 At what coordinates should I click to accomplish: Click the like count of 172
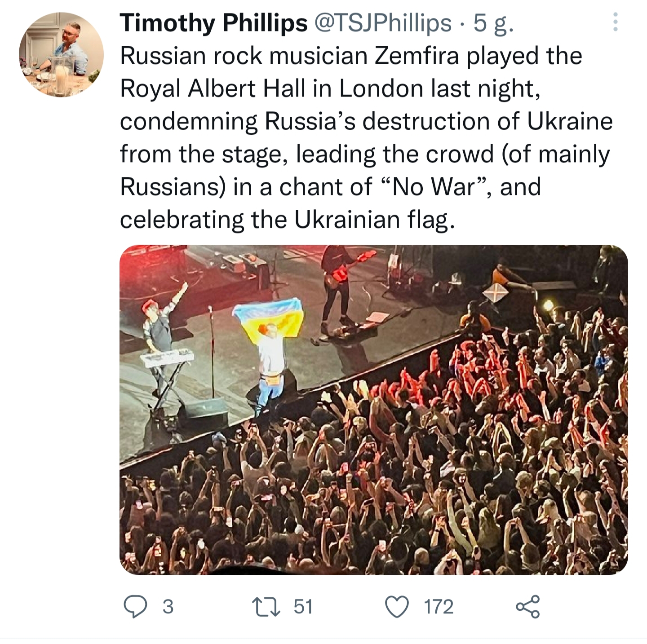pos(439,607)
